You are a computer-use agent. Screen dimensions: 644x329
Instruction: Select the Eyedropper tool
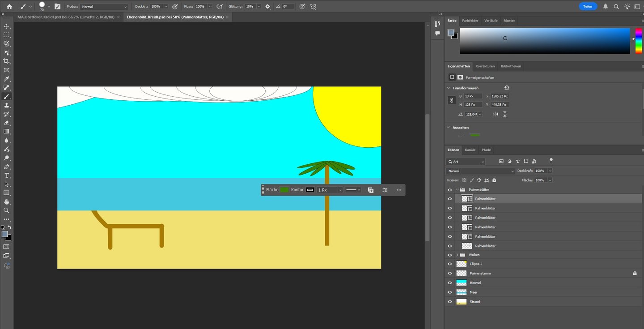[6, 79]
